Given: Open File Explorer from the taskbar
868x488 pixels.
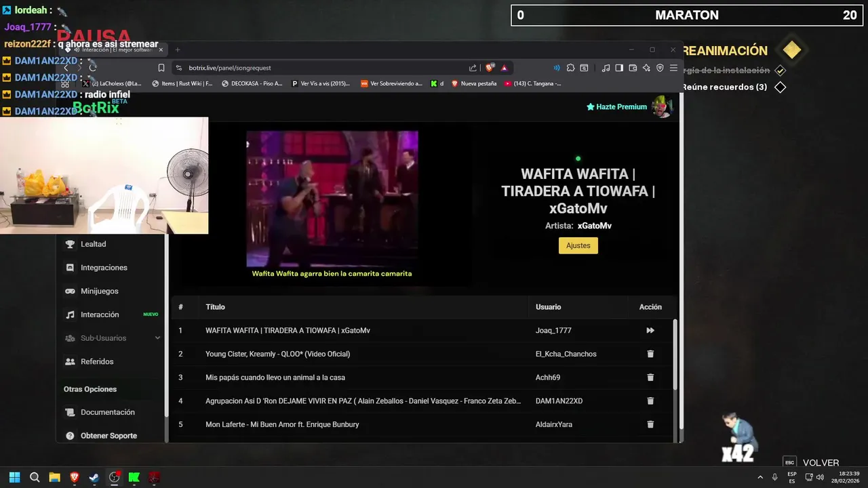Looking at the screenshot, I should point(54,477).
